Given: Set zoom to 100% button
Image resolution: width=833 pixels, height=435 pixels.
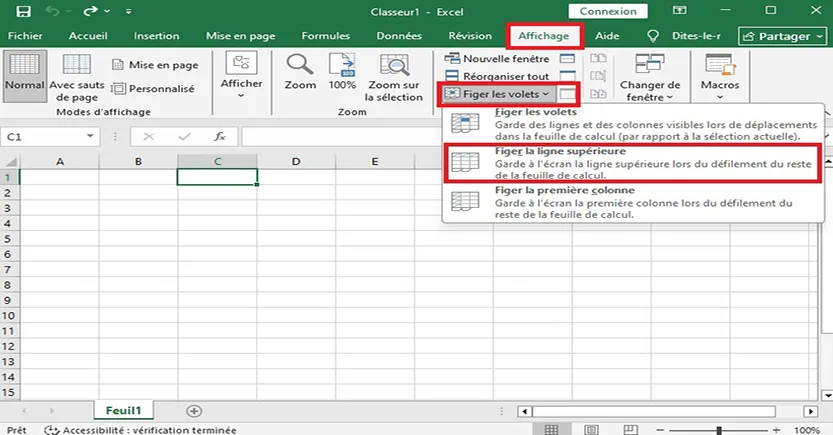Looking at the screenshot, I should coord(342,72).
